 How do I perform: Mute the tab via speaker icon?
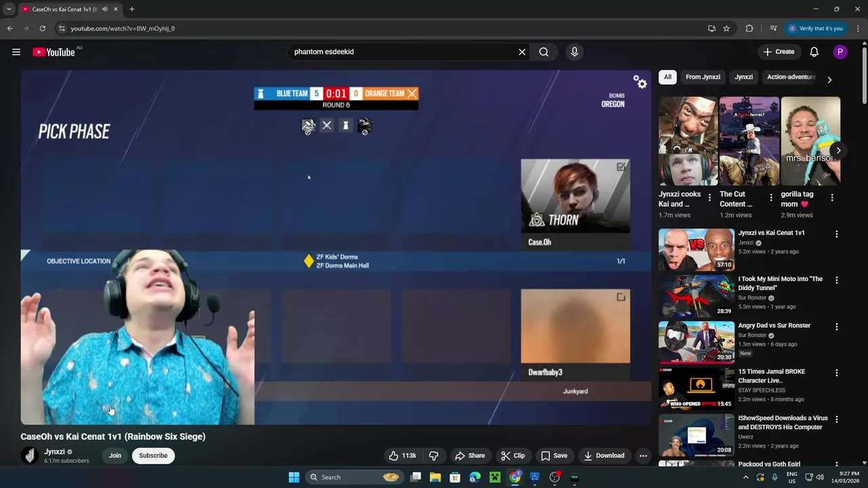point(104,9)
